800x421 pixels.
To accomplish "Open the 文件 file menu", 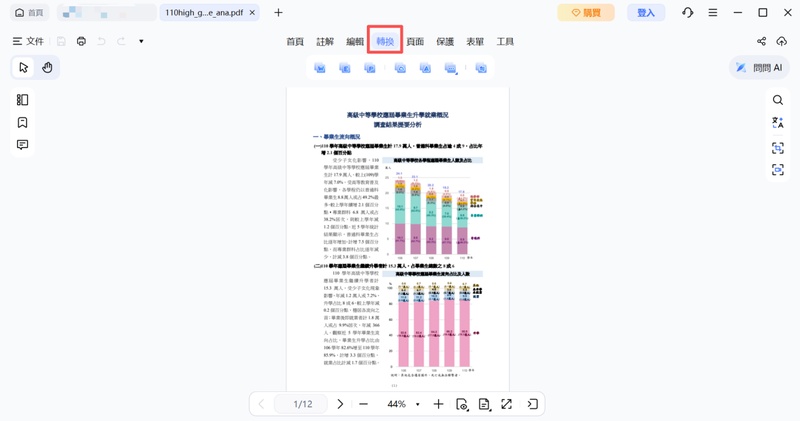I will click(x=29, y=41).
